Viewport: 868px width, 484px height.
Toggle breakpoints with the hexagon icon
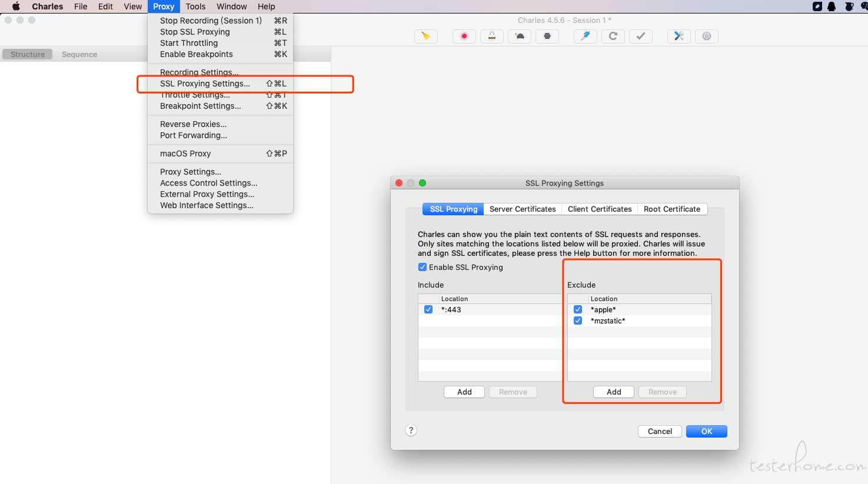[547, 36]
